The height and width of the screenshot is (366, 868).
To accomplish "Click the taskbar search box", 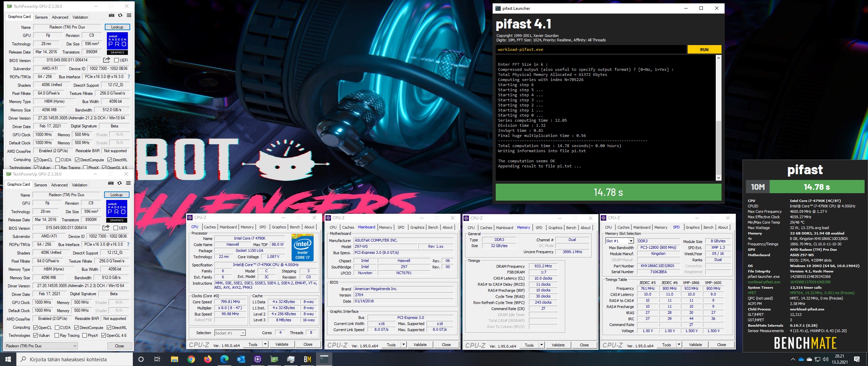I will pos(75,359).
